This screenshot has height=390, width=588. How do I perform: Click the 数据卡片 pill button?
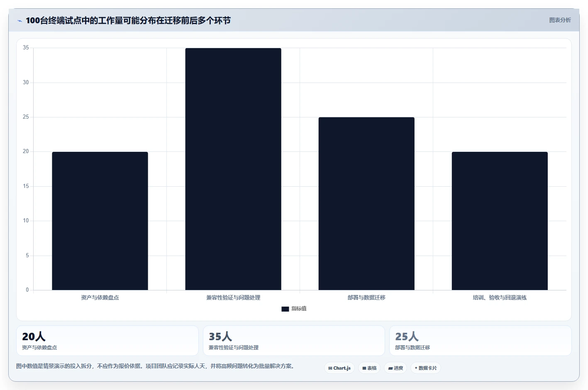(x=426, y=368)
